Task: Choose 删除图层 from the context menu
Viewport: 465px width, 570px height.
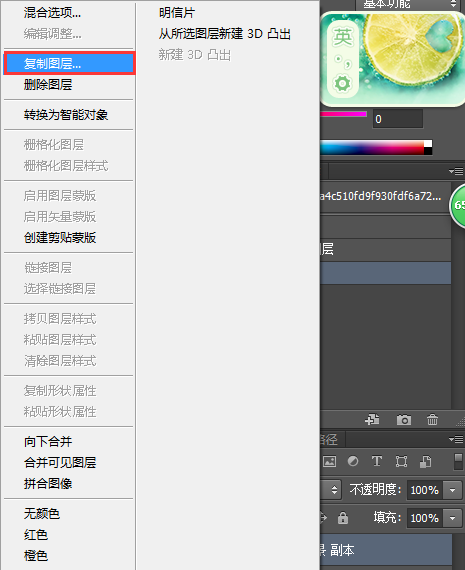Action: [x=48, y=85]
